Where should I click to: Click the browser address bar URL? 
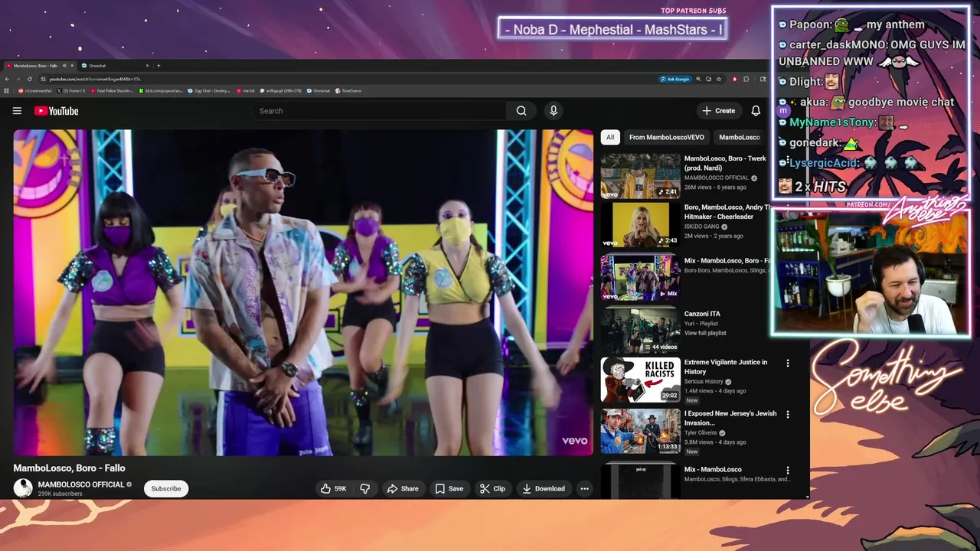click(x=95, y=79)
